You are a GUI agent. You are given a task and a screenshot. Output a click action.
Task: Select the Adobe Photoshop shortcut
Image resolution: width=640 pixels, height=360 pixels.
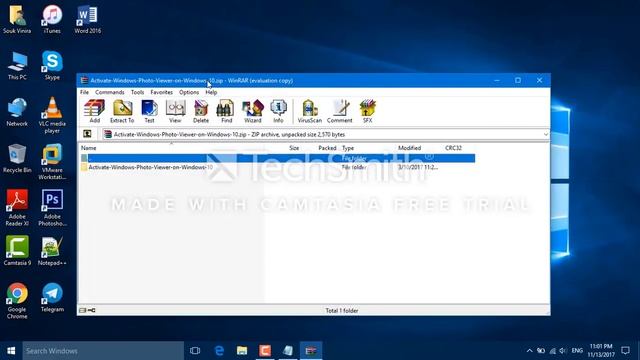[52, 208]
